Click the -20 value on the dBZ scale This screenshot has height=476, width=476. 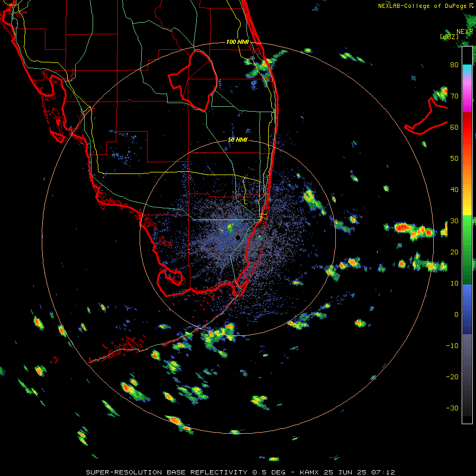pos(452,377)
